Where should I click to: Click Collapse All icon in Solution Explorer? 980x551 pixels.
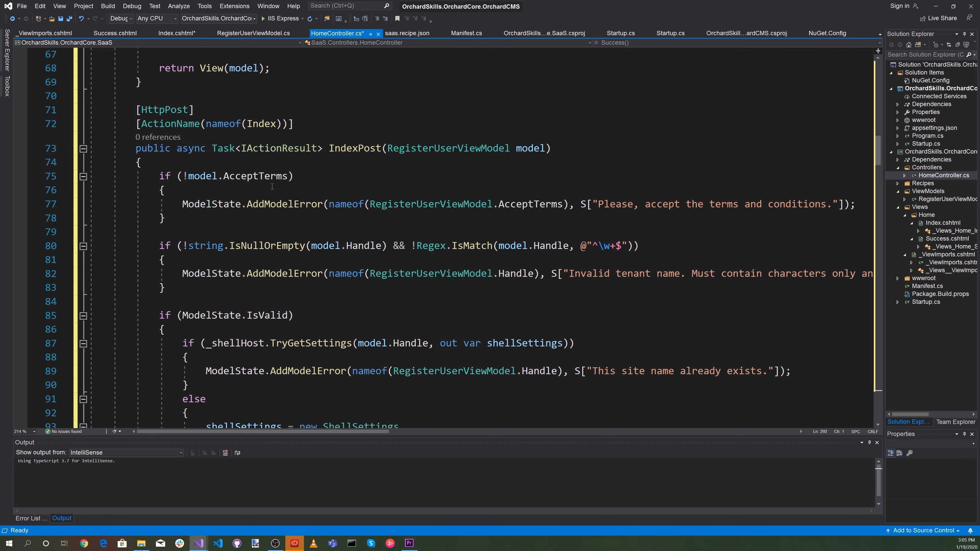click(x=958, y=45)
